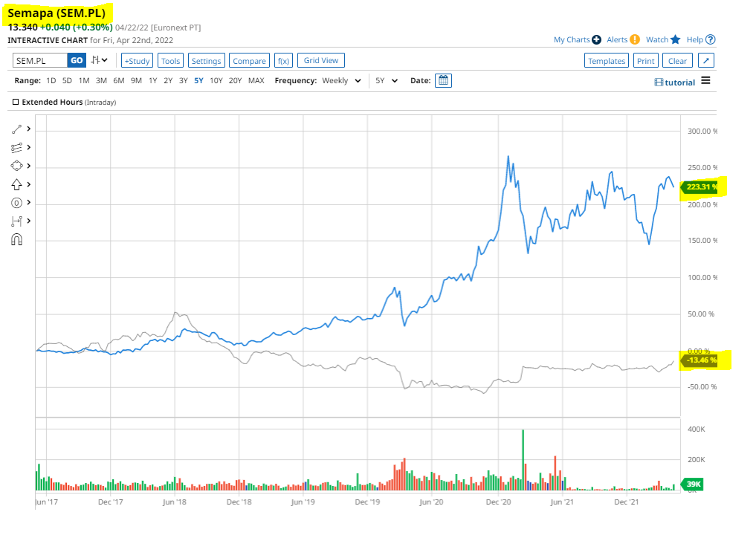
Task: Click the Watch link
Action: point(657,39)
